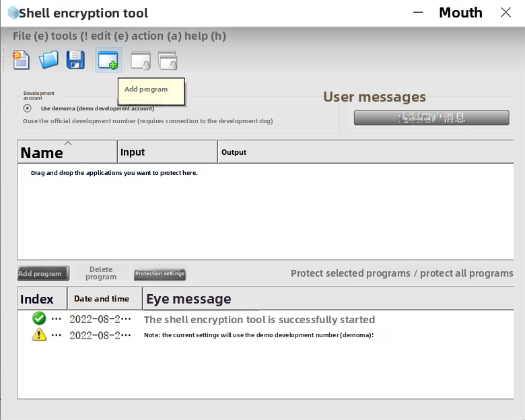The image size is (525, 420).
Task: Click the last greyed-out toolbar icon
Action: point(168,61)
